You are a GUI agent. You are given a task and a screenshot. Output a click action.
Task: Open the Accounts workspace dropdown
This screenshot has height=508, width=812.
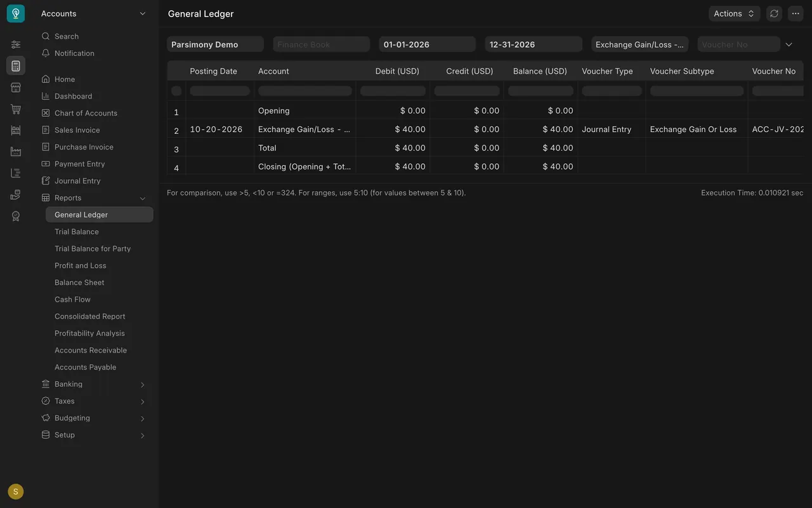click(94, 13)
